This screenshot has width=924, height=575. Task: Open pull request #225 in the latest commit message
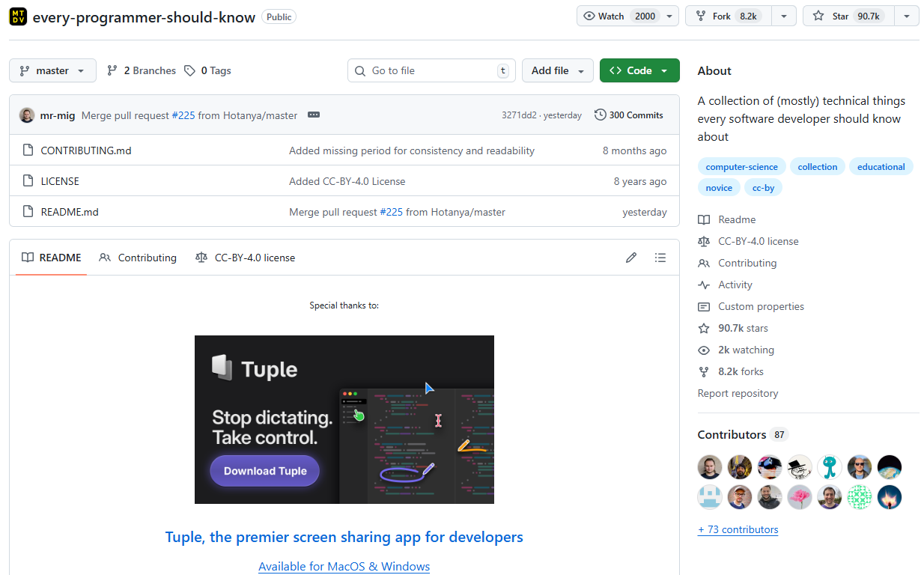(x=183, y=115)
